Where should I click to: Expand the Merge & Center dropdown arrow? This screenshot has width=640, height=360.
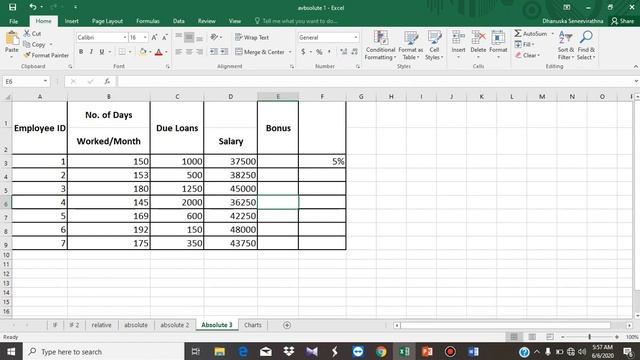click(290, 52)
